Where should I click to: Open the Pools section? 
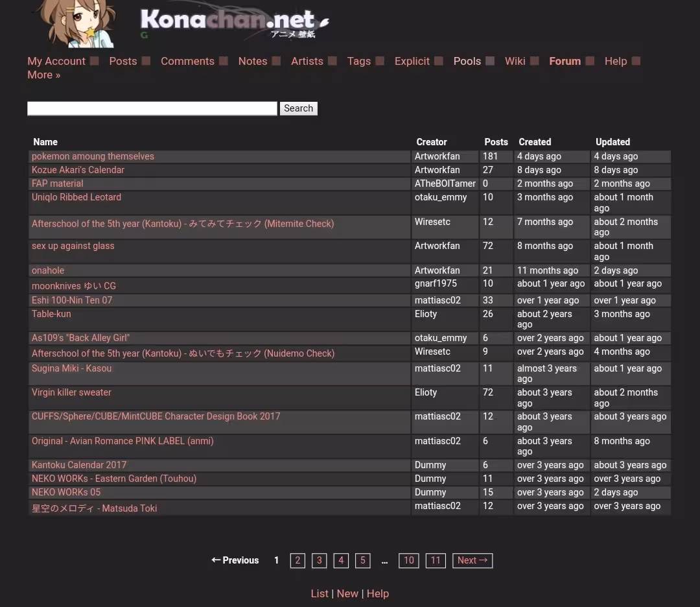coord(467,61)
